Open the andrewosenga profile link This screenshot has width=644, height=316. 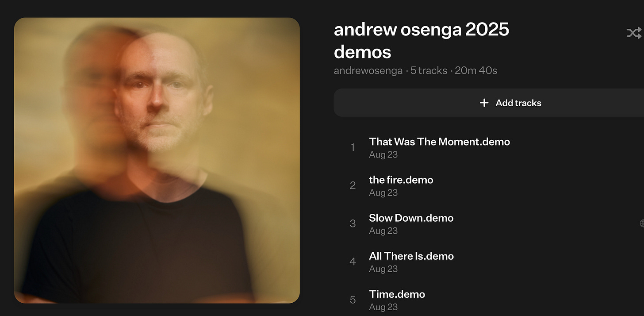(x=368, y=71)
